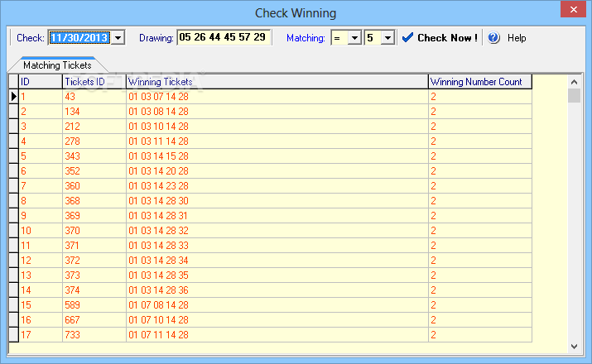The image size is (592, 364).
Task: Click the vertical scrollbar thumb
Action: pos(574,96)
